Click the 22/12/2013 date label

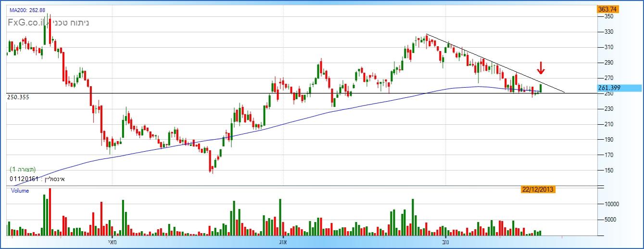coord(538,189)
